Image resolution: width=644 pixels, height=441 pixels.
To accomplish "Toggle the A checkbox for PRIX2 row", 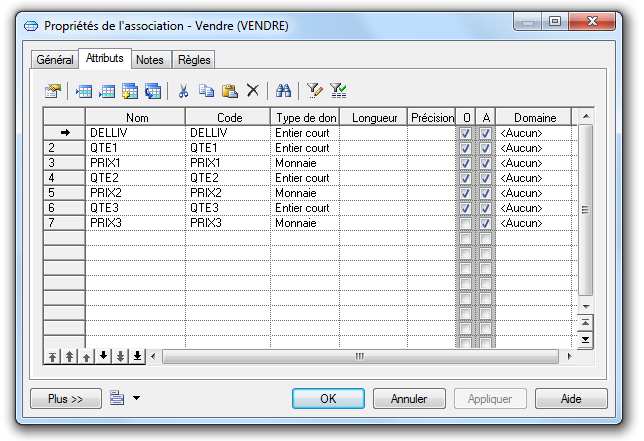I will pos(485,193).
